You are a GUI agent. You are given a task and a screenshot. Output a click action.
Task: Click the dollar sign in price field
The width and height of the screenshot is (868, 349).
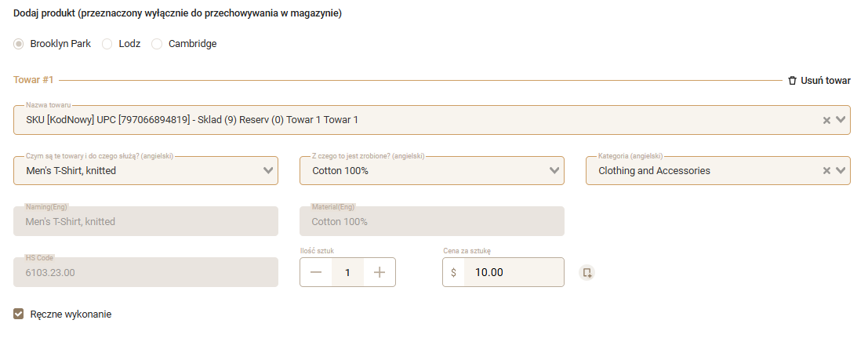453,272
